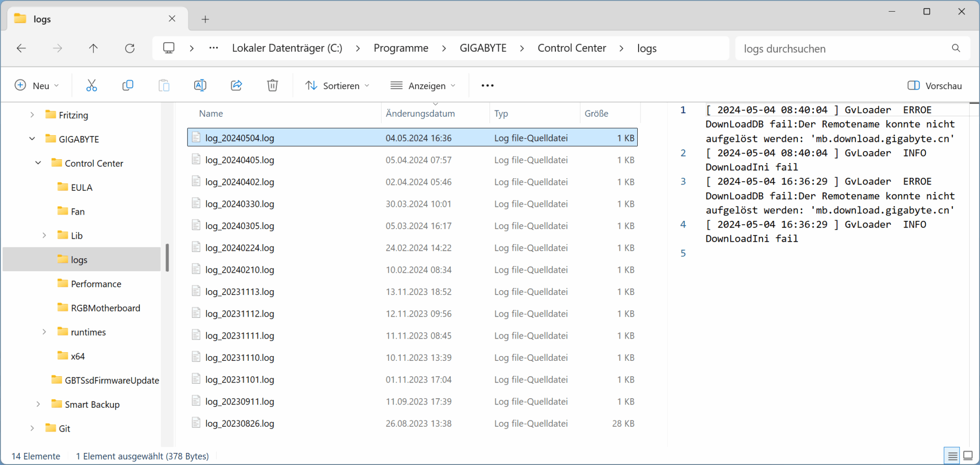Open the Sortieren dropdown
980x465 pixels.
click(337, 86)
